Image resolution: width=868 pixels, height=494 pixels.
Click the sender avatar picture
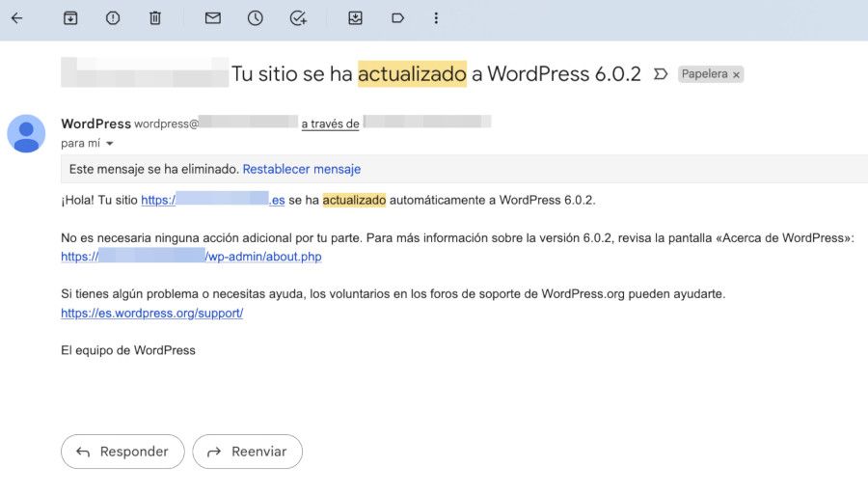pos(26,133)
